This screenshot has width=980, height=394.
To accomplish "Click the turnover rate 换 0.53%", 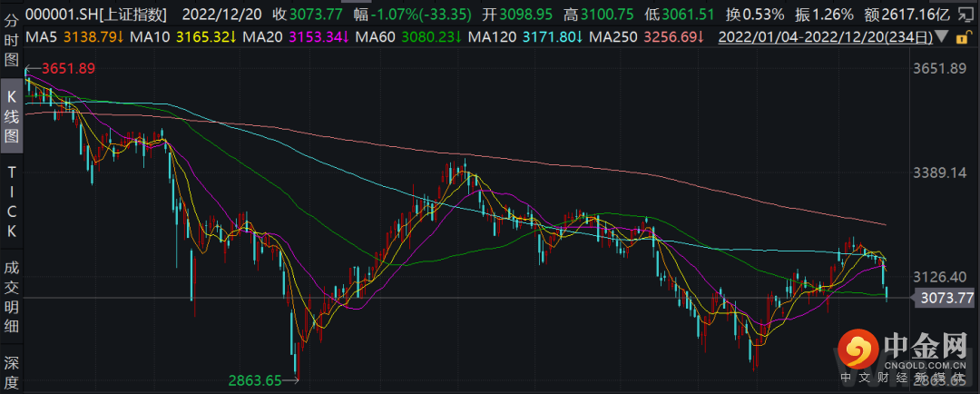I will tap(756, 14).
